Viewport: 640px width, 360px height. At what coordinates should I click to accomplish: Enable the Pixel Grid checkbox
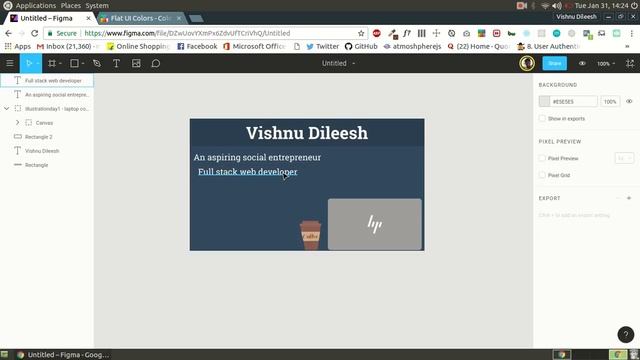click(x=542, y=175)
